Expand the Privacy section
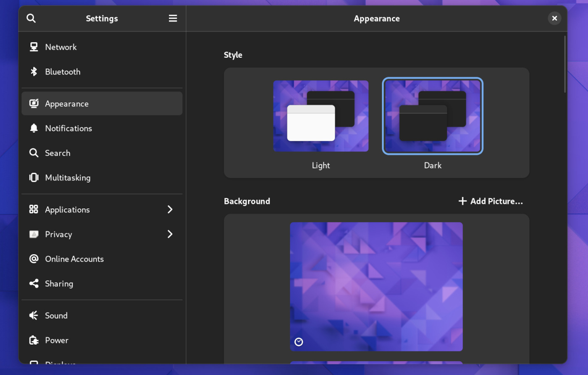Image resolution: width=588 pixels, height=375 pixels. pyautogui.click(x=170, y=234)
